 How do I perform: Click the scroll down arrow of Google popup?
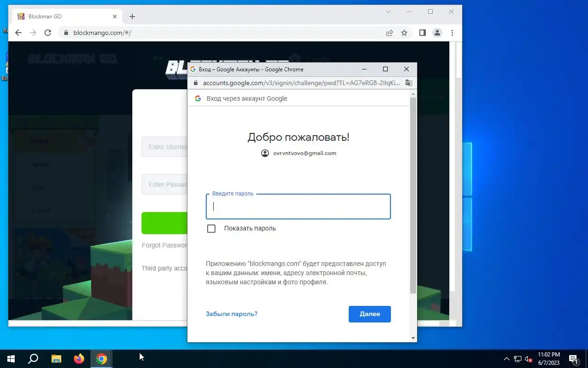[413, 338]
